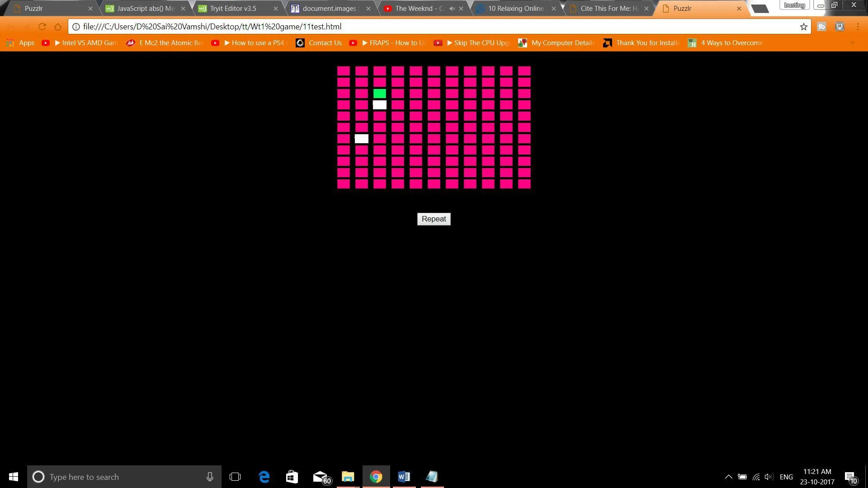This screenshot has height=488, width=868.
Task: Open the volume control in tray
Action: click(769, 477)
